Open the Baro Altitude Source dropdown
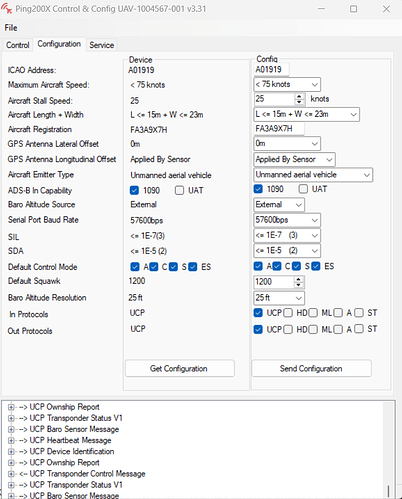 279,204
